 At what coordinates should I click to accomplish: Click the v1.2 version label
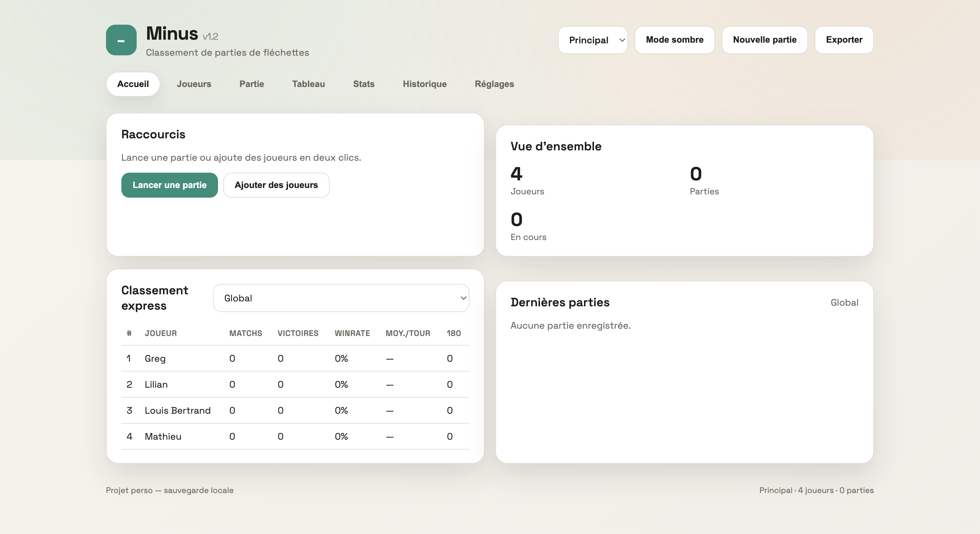[210, 37]
